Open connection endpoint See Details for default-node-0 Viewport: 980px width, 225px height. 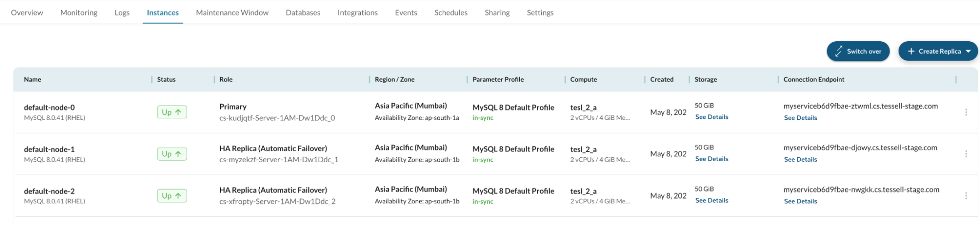click(800, 118)
